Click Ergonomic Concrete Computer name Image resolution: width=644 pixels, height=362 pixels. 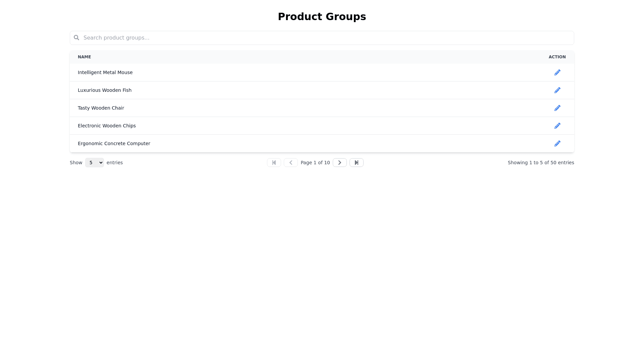114,143
